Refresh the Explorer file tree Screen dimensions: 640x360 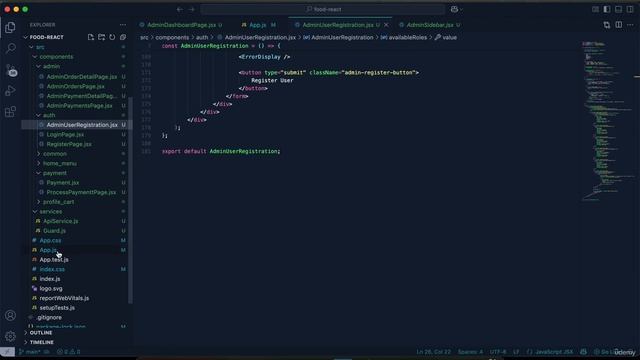(112, 37)
